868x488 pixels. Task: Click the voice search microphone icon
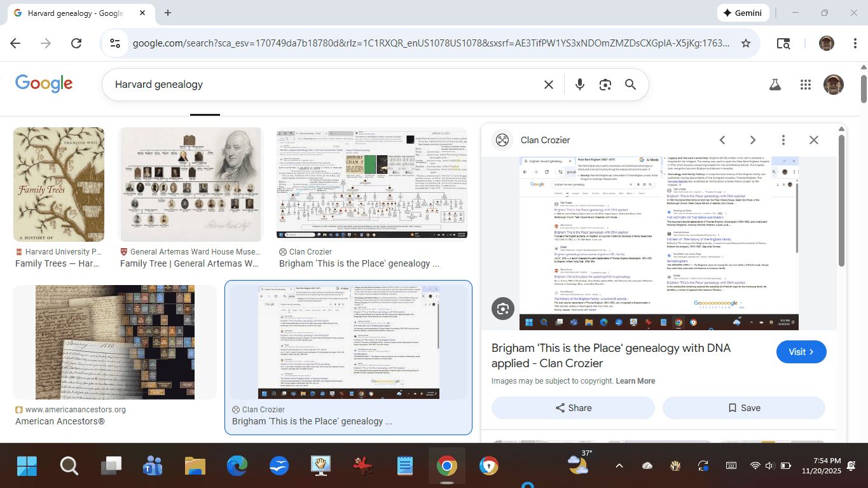[x=579, y=85]
